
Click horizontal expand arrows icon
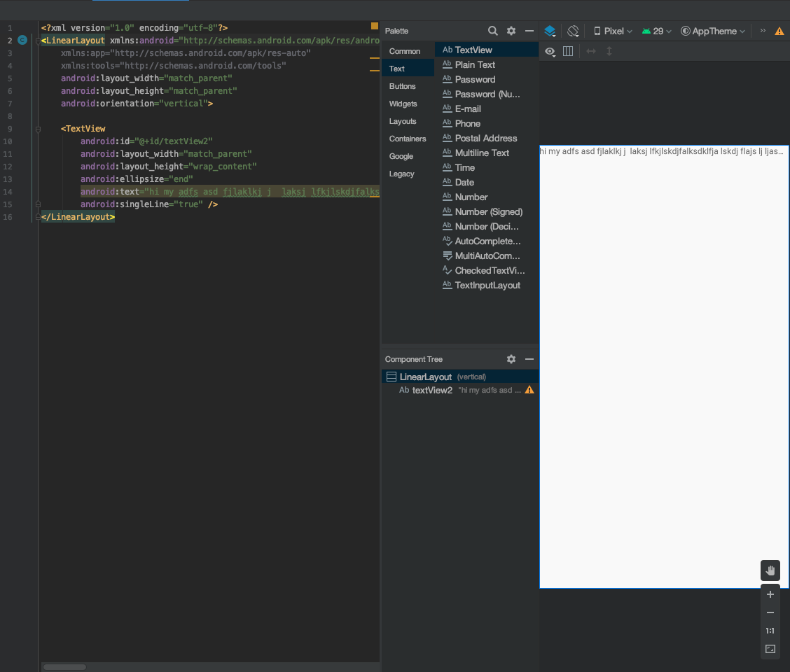pyautogui.click(x=591, y=51)
